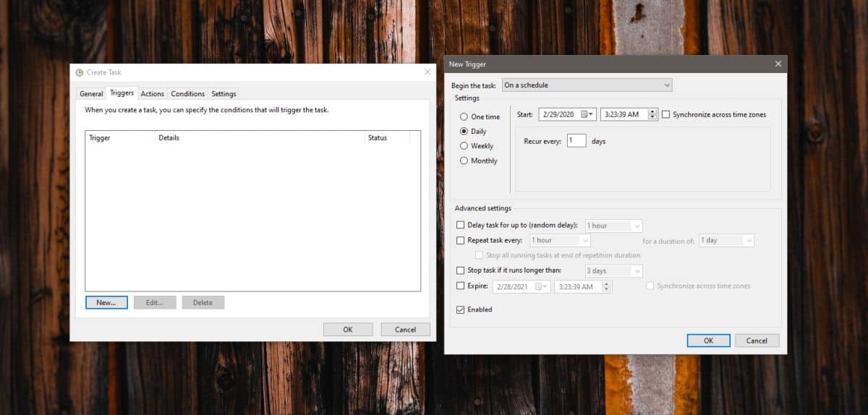Click the Start time spinner arrows
This screenshot has width=868, height=415.
coord(652,114)
